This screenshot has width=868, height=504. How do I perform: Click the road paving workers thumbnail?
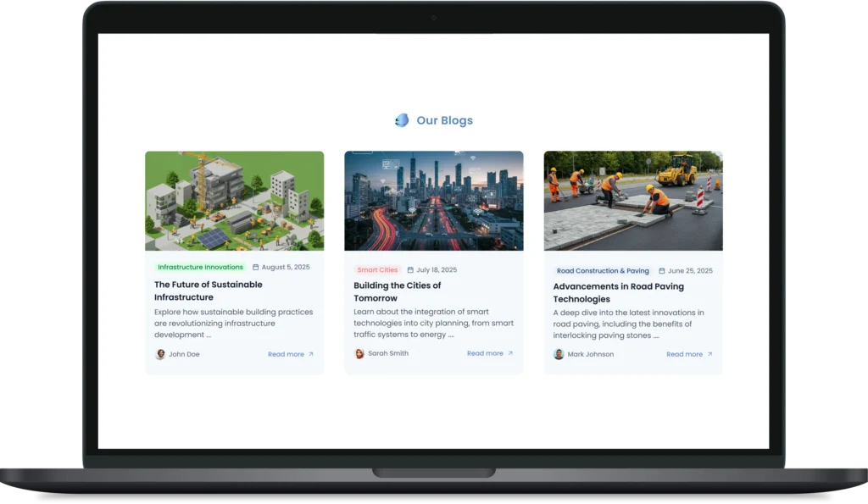[x=632, y=201]
